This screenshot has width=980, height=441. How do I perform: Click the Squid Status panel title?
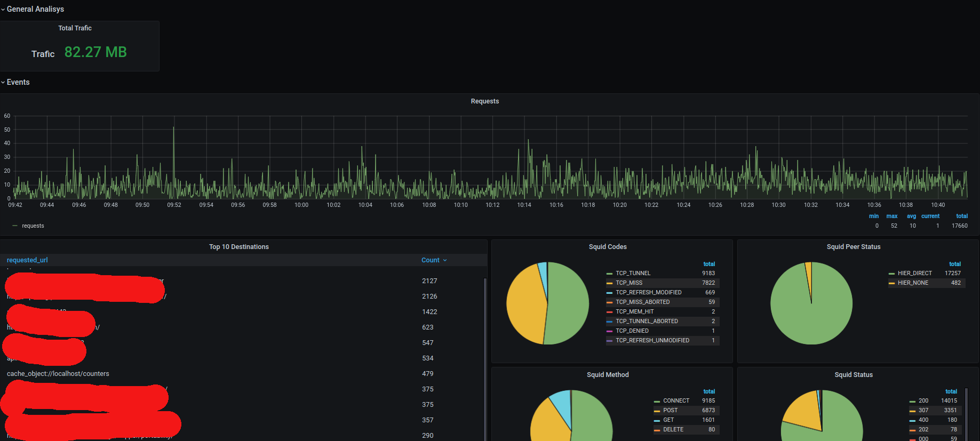(x=854, y=375)
